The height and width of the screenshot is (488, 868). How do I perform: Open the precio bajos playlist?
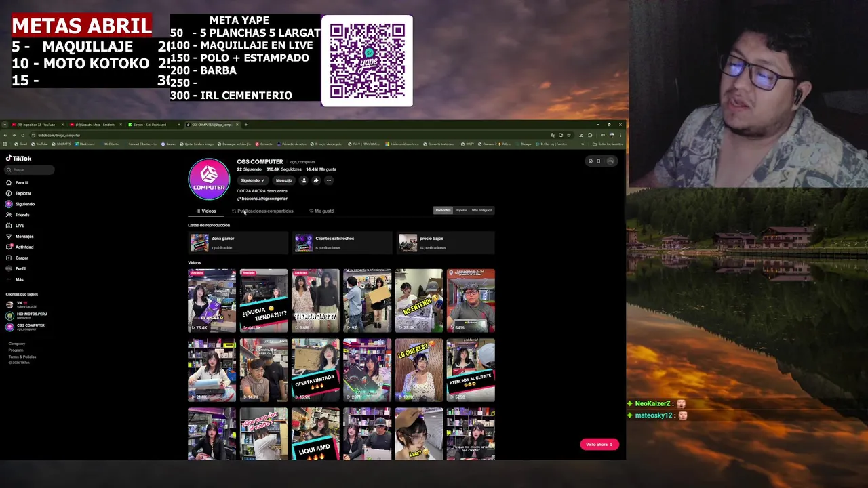[x=446, y=243]
